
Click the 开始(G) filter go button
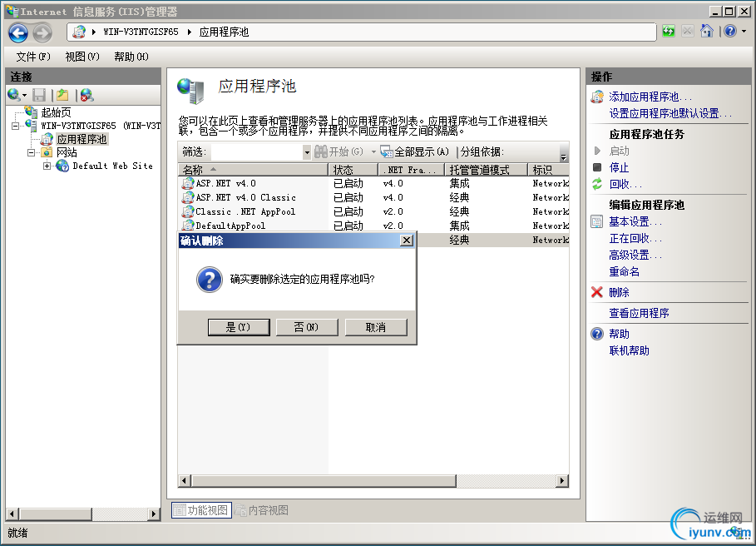coord(339,152)
